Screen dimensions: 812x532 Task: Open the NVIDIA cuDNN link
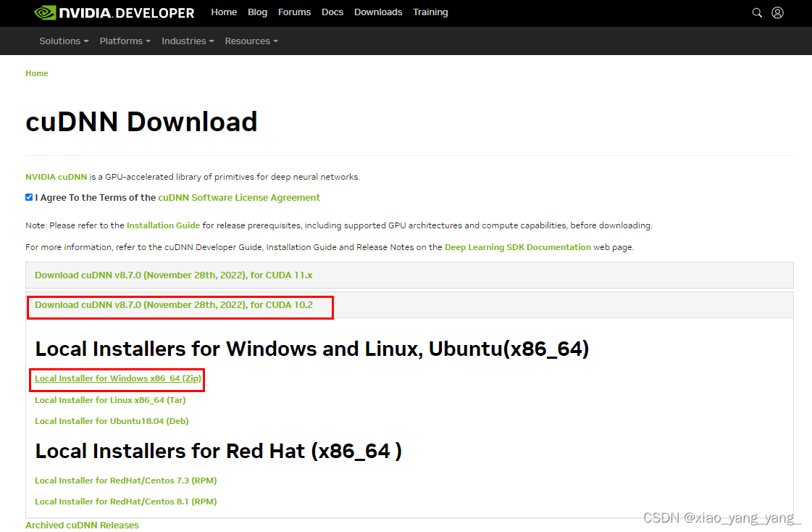coord(56,177)
